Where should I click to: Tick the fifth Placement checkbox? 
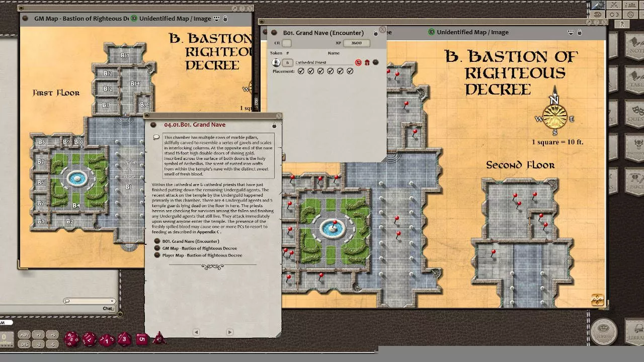click(340, 71)
